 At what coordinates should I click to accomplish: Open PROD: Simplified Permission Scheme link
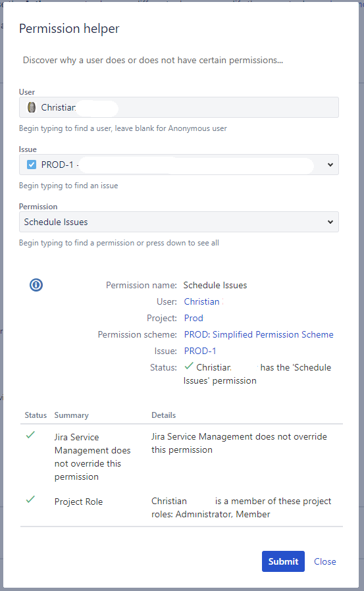(259, 335)
